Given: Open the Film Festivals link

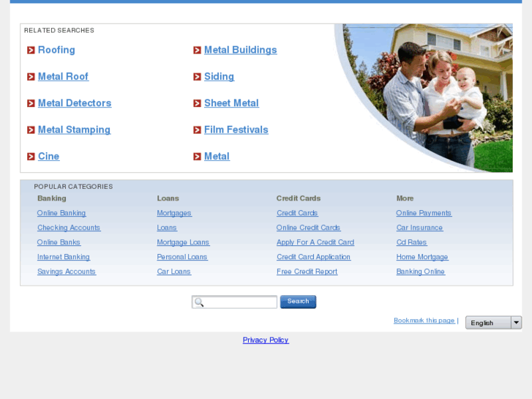Looking at the screenshot, I should 236,130.
